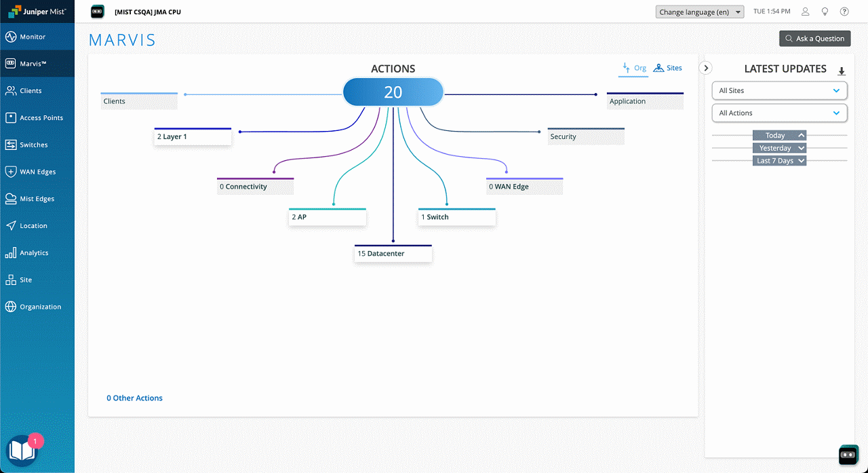This screenshot has width=868, height=473.
Task: Expand the Last 7 Days section
Action: coord(779,160)
